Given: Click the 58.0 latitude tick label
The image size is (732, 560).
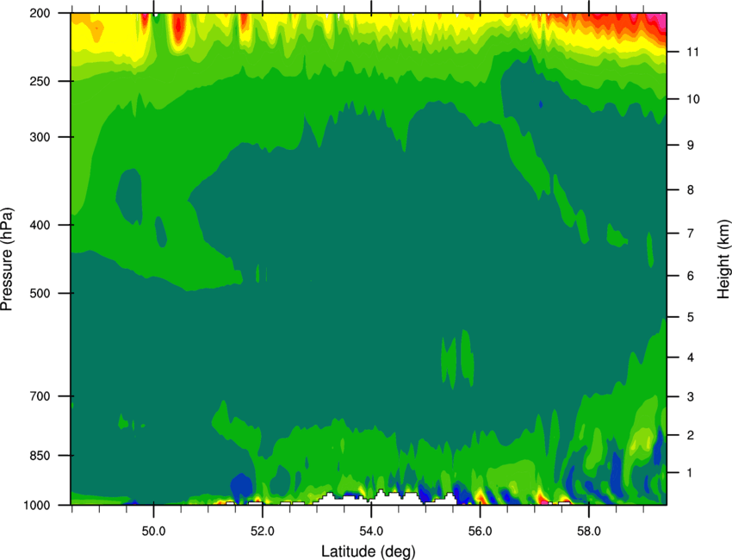Looking at the screenshot, I should click(589, 532).
